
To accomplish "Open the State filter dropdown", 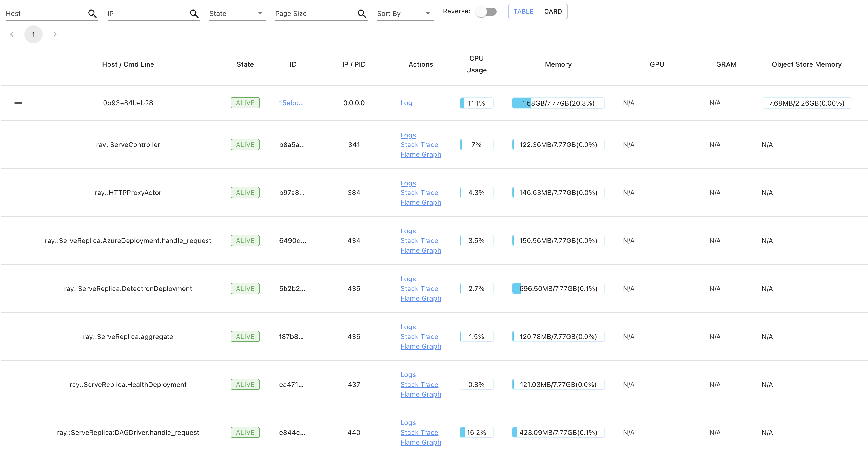I will (x=237, y=14).
